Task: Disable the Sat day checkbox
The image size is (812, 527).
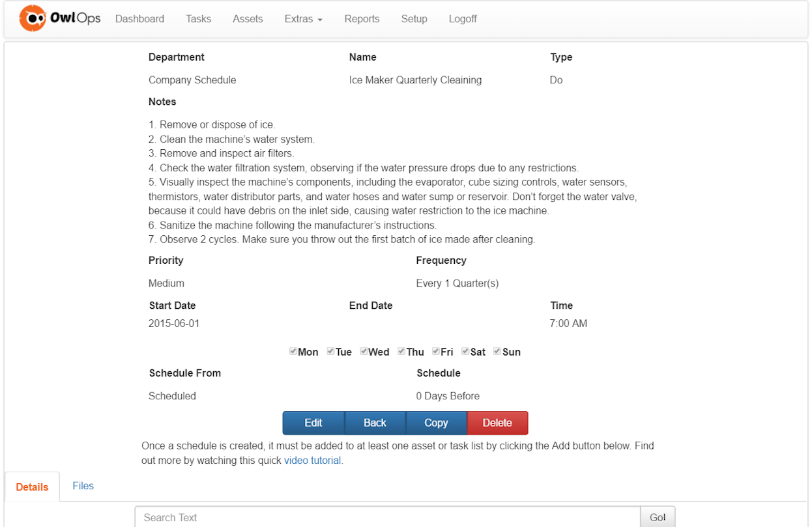Action: (465, 351)
